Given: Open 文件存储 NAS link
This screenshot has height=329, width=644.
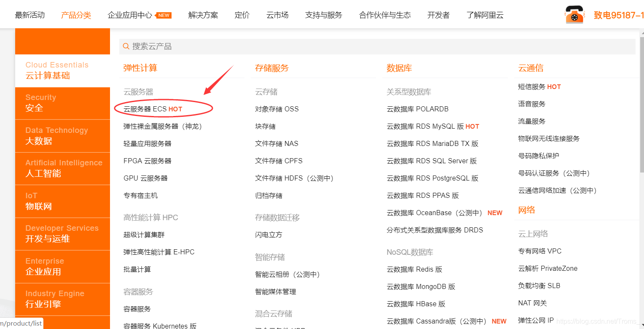Looking at the screenshot, I should (x=276, y=143).
